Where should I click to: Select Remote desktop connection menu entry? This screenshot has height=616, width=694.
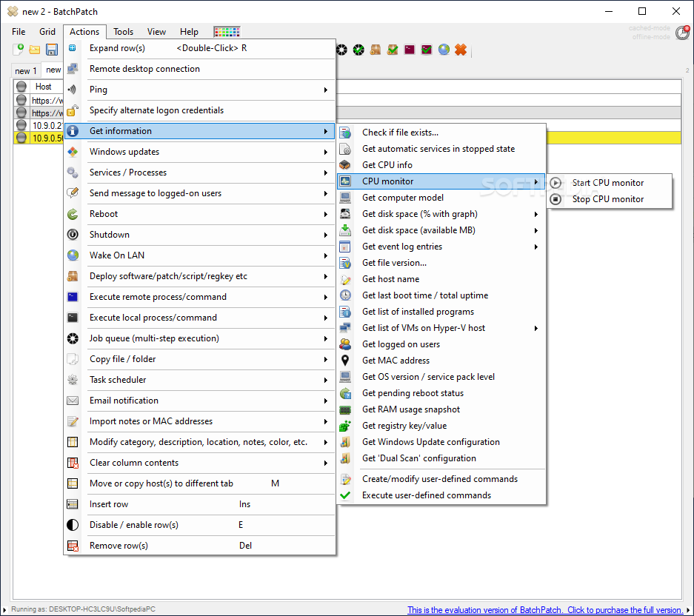pos(199,69)
